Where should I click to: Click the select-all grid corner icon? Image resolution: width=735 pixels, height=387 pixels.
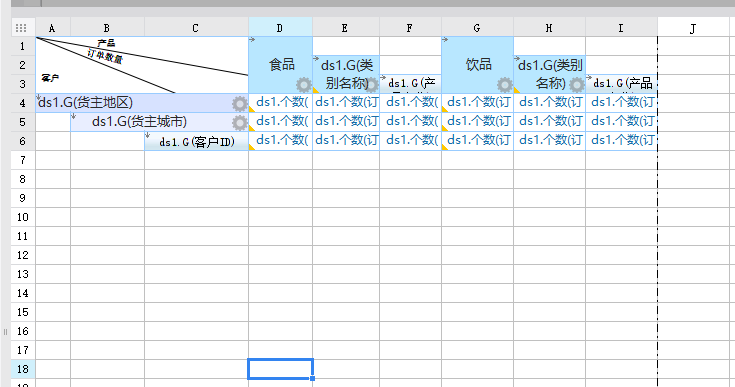(21, 28)
